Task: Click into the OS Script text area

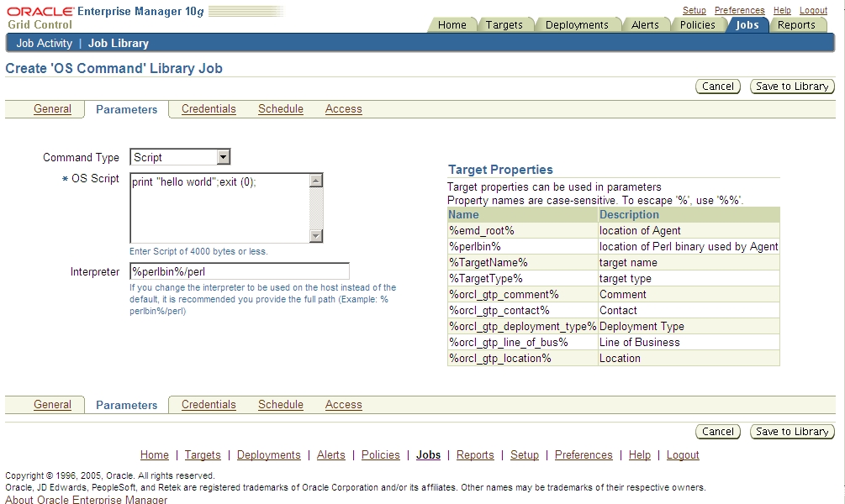Action: (220, 207)
